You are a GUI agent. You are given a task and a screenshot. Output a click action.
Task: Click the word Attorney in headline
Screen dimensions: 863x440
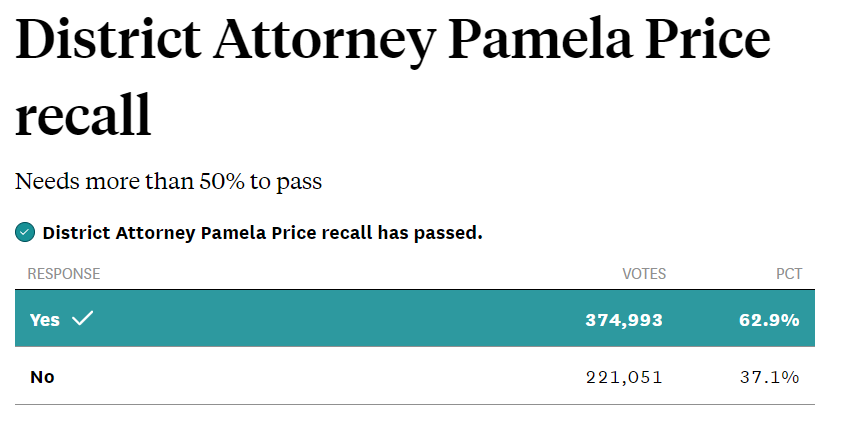pyautogui.click(x=325, y=43)
